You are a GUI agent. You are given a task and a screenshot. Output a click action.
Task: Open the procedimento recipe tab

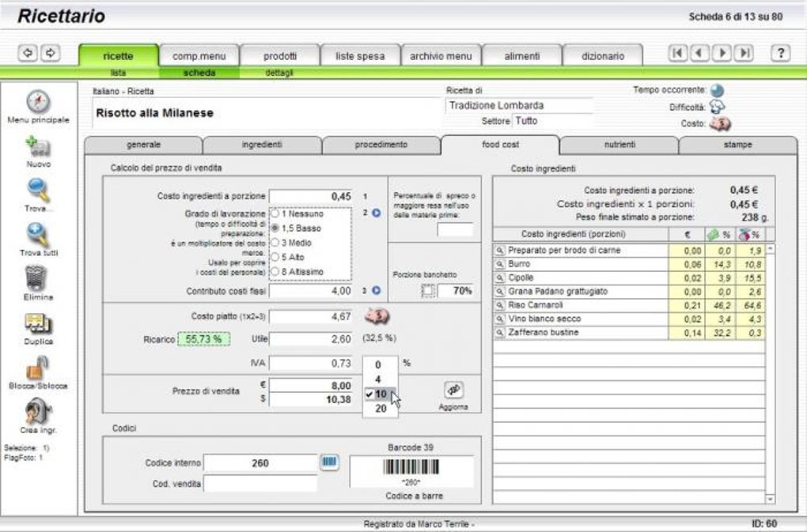click(x=381, y=145)
